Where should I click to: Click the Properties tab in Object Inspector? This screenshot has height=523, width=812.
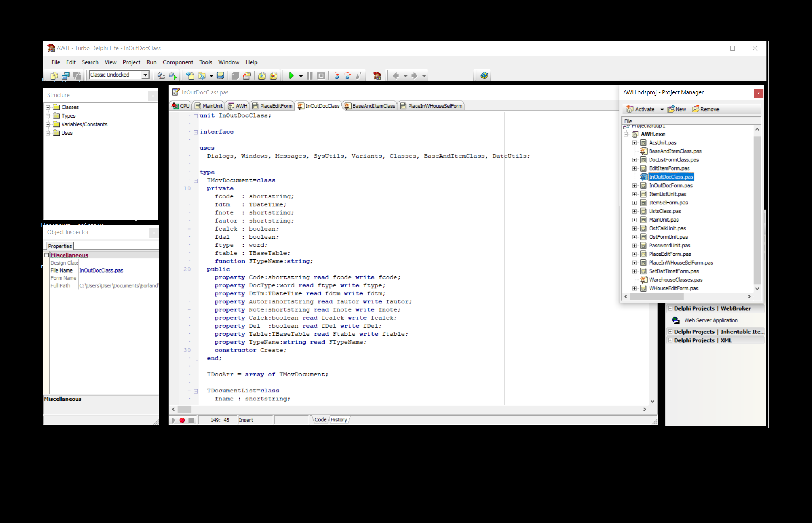click(x=60, y=246)
